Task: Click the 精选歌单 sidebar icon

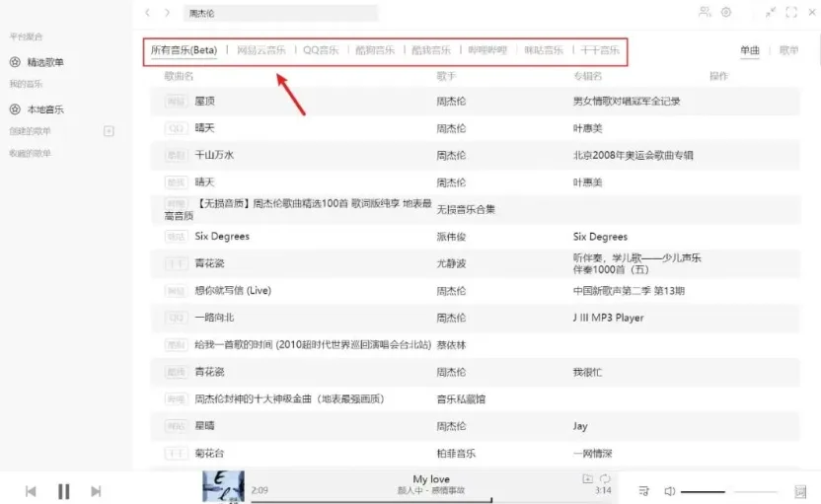Action: (15, 62)
